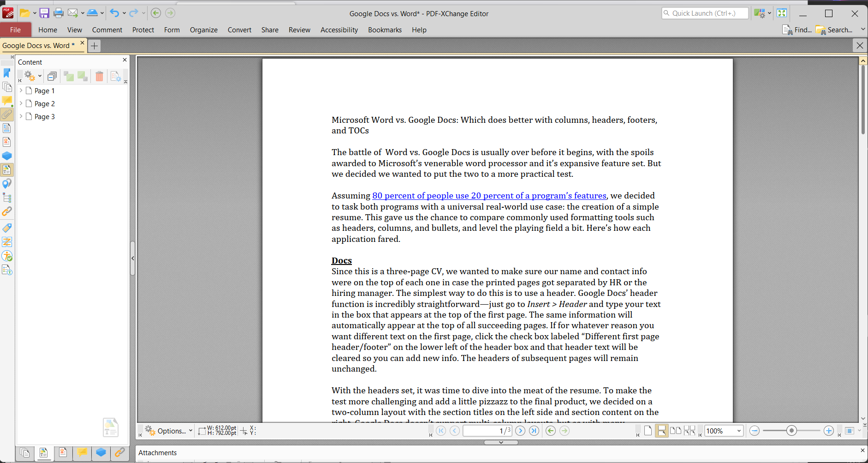Image resolution: width=868 pixels, height=463 pixels.
Task: Open the Links pane chain icon in sidebar
Action: coord(7,211)
